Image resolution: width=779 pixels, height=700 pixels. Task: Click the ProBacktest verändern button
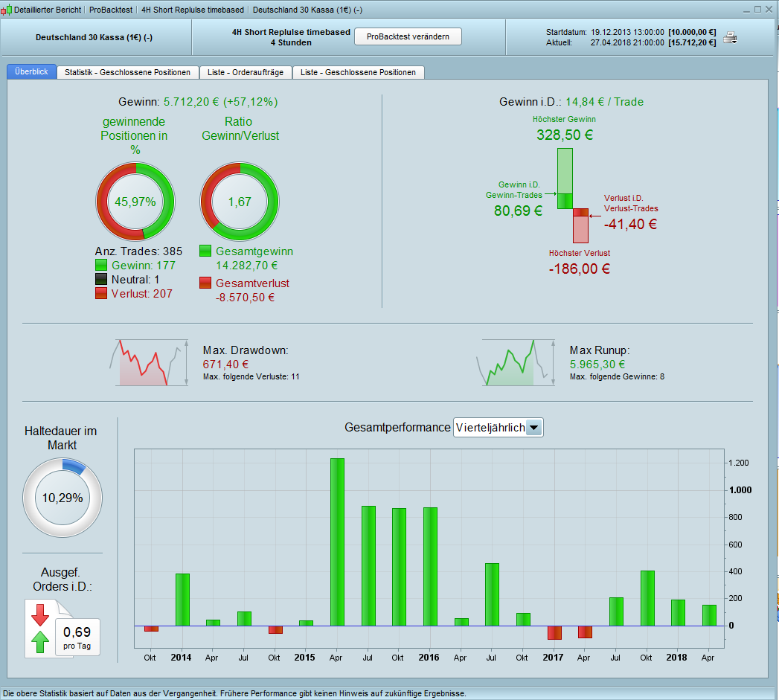[x=408, y=36]
